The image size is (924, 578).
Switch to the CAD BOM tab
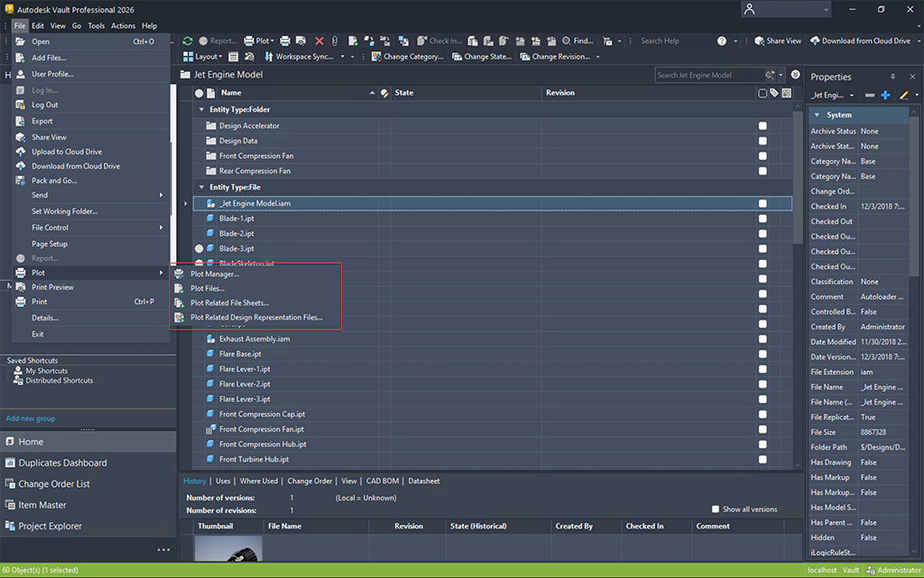(x=383, y=480)
